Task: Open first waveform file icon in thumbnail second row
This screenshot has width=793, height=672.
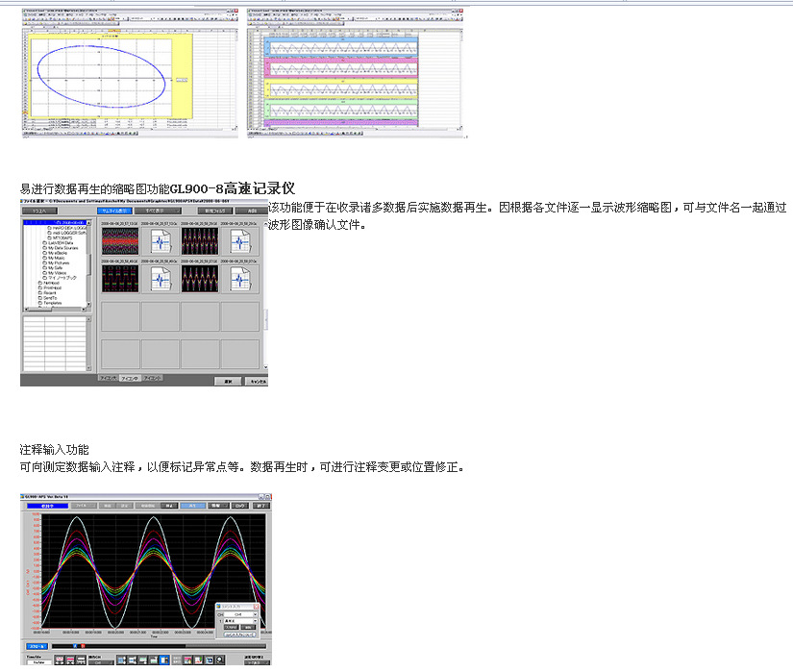Action: point(161,279)
